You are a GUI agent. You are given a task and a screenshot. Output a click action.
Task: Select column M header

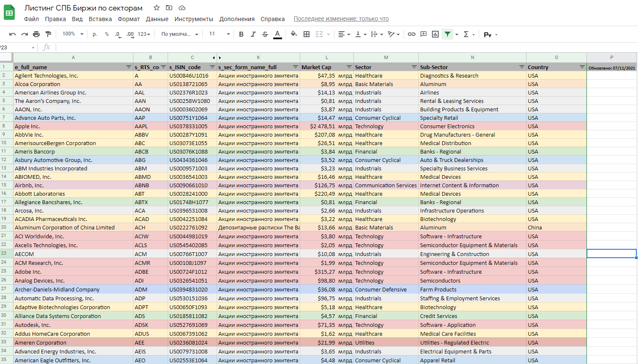[386, 57]
